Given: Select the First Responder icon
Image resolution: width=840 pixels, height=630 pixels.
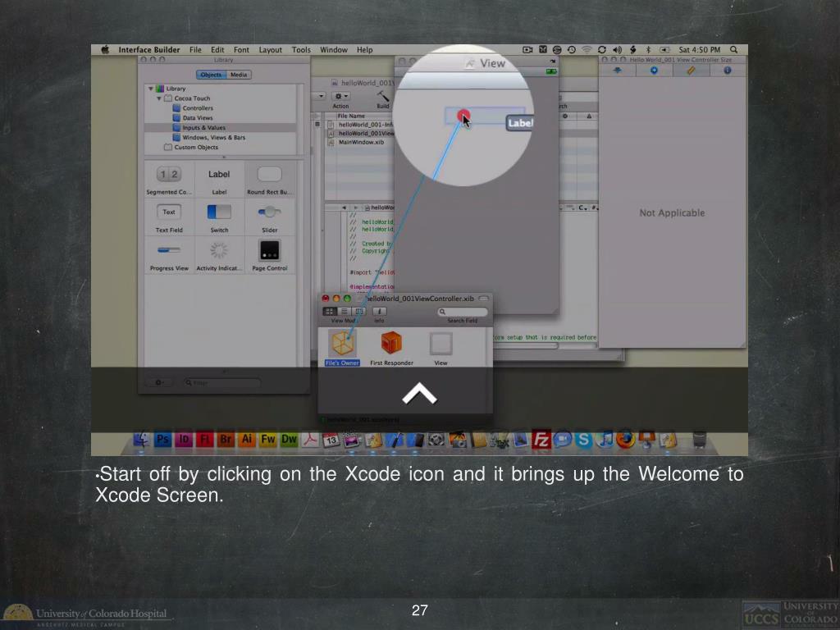Looking at the screenshot, I should pyautogui.click(x=391, y=343).
